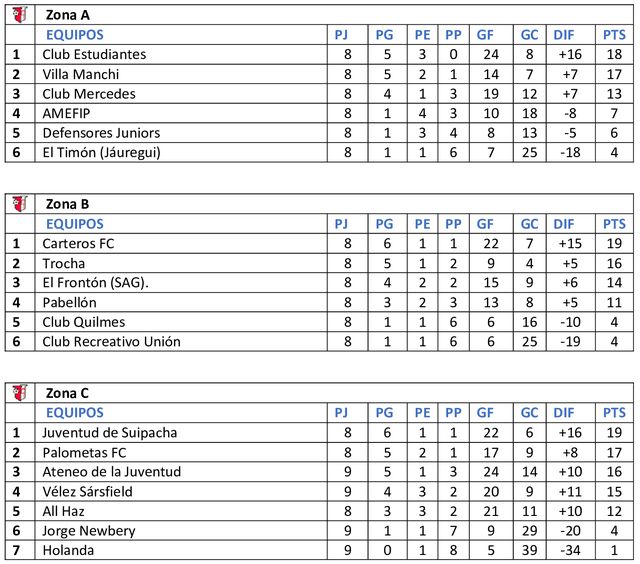Click the Villa Manchi team name
This screenshot has height=564, width=640.
(x=81, y=74)
